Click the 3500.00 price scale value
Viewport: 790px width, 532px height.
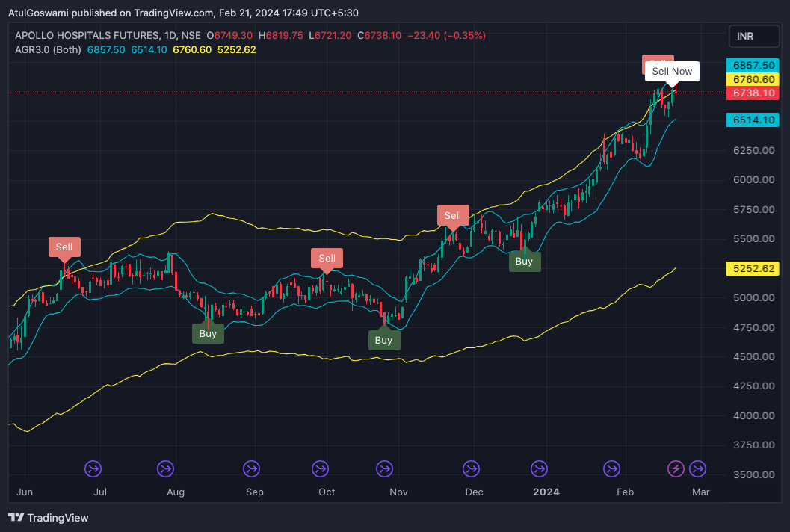[x=754, y=474]
